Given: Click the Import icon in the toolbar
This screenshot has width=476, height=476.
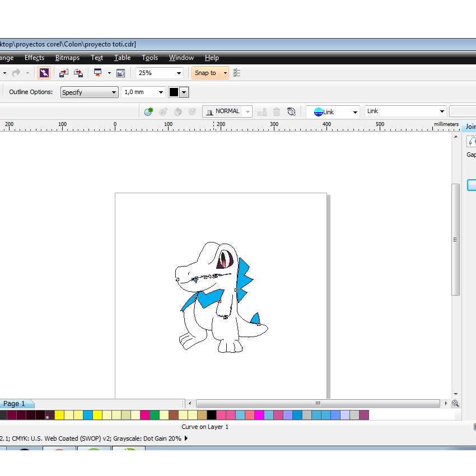Looking at the screenshot, I should [64, 73].
